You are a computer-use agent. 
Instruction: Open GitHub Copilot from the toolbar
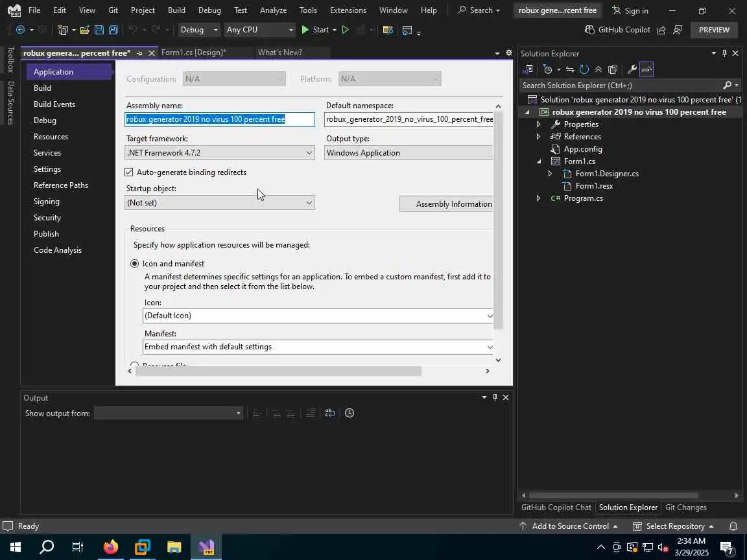tap(617, 30)
